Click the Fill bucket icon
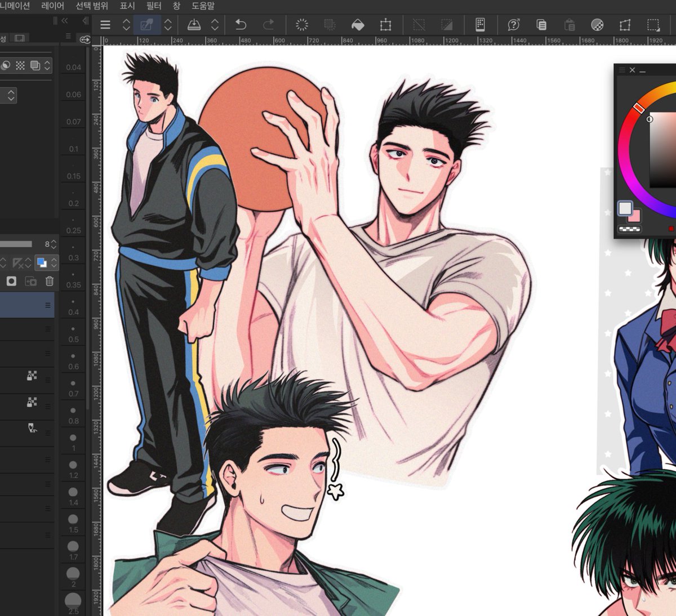 (x=358, y=25)
